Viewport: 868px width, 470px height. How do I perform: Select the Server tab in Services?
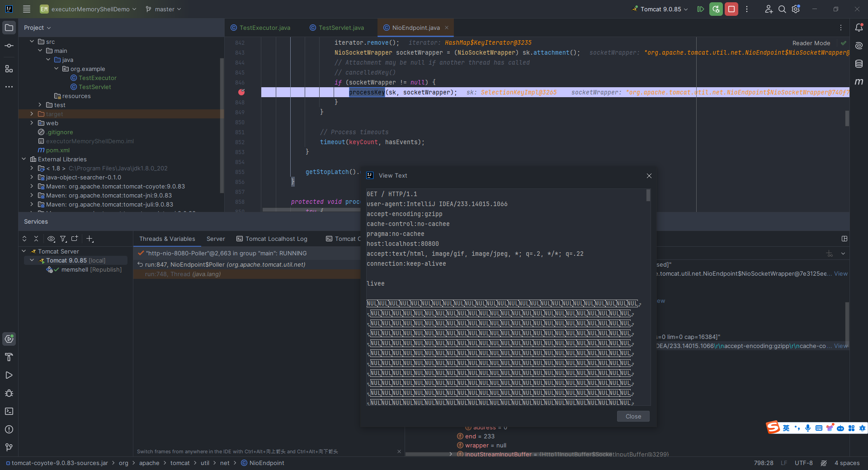pos(216,239)
